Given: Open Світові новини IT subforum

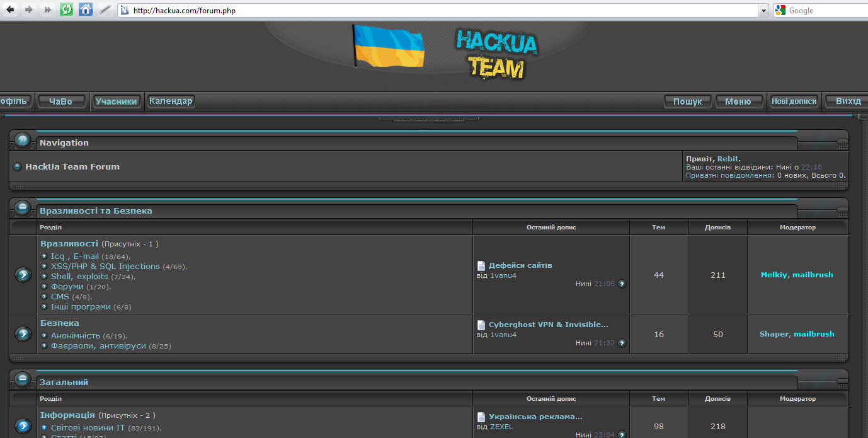Looking at the screenshot, I should click(88, 427).
